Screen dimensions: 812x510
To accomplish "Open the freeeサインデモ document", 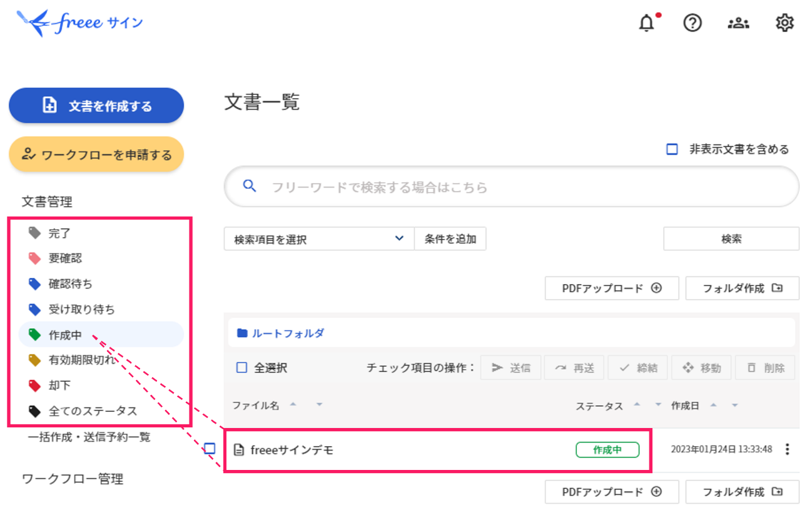I will pos(292,450).
